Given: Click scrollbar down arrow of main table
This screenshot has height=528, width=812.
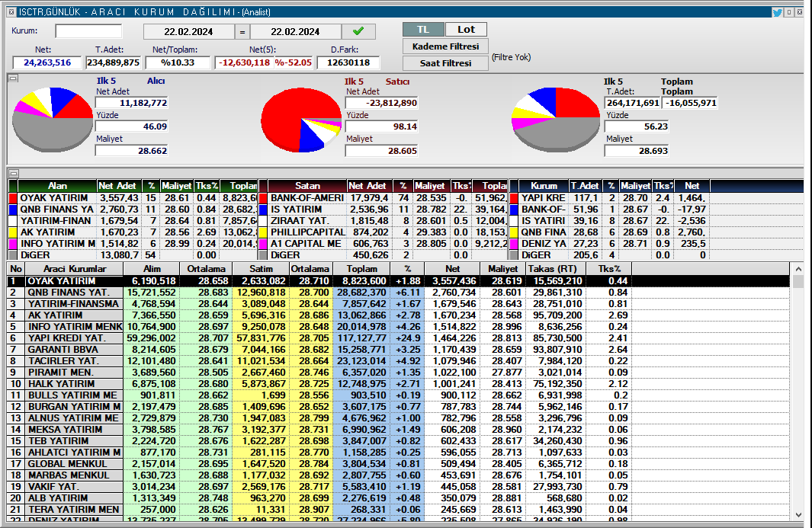Looking at the screenshot, I should (x=798, y=515).
